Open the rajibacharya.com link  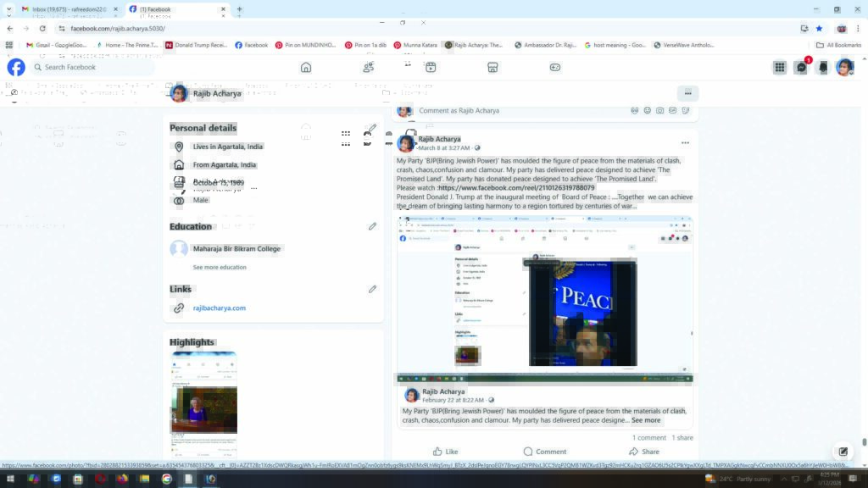220,308
